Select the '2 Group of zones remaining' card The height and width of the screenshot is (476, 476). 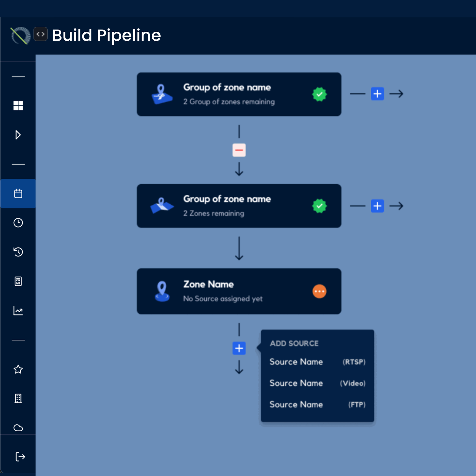click(x=239, y=94)
